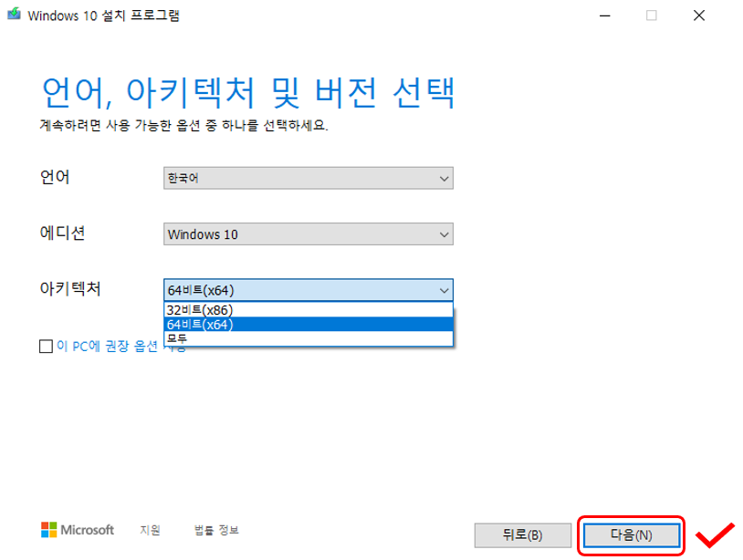
Task: Open the 언어 dropdown showing 한국어
Action: pyautogui.click(x=308, y=178)
